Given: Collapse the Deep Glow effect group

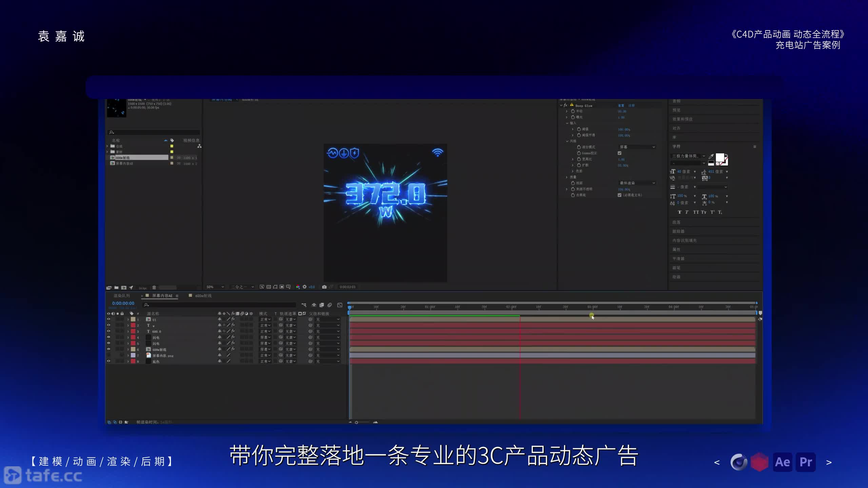Looking at the screenshot, I should click(561, 105).
